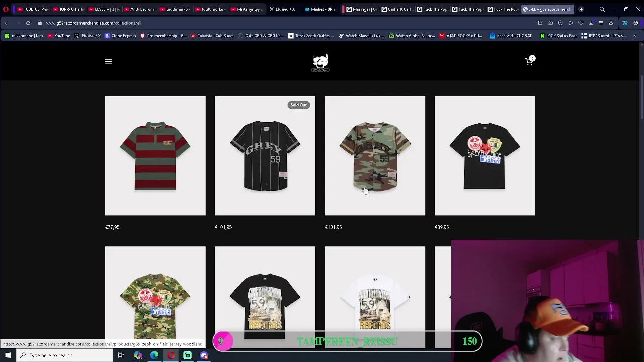Open the Pro membership bookmark

coord(163,36)
